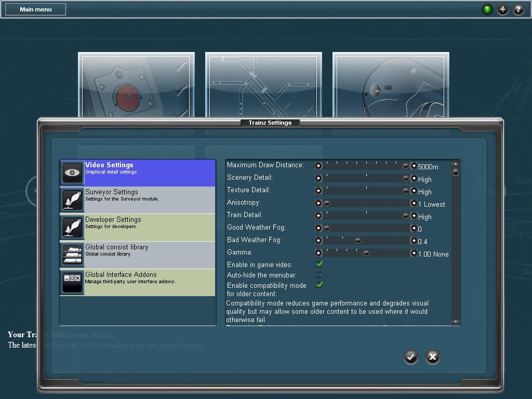The height and width of the screenshot is (399, 532).
Task: Click the settings list scroll up arrow
Action: (456, 164)
